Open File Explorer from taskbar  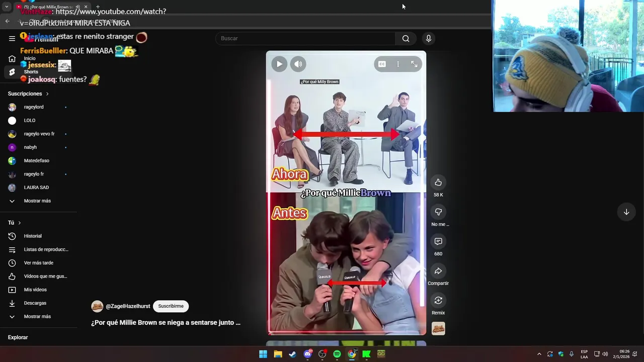(278, 354)
